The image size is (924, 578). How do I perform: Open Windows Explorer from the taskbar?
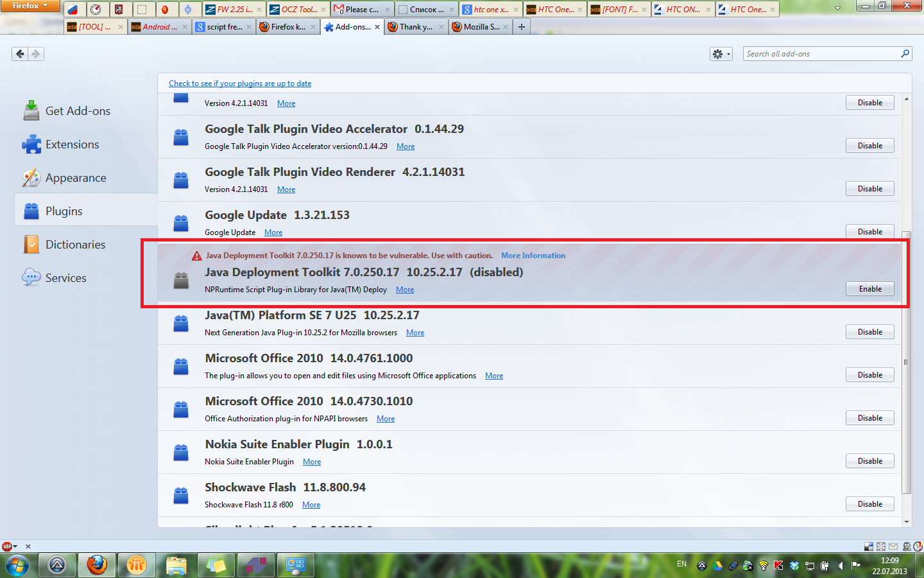(176, 565)
